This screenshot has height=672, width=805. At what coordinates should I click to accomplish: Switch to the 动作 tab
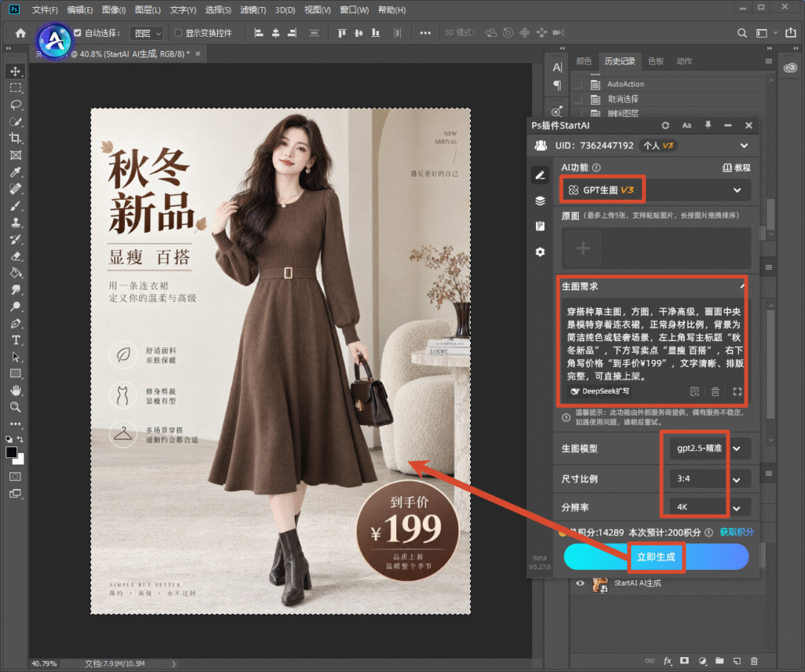(x=684, y=61)
